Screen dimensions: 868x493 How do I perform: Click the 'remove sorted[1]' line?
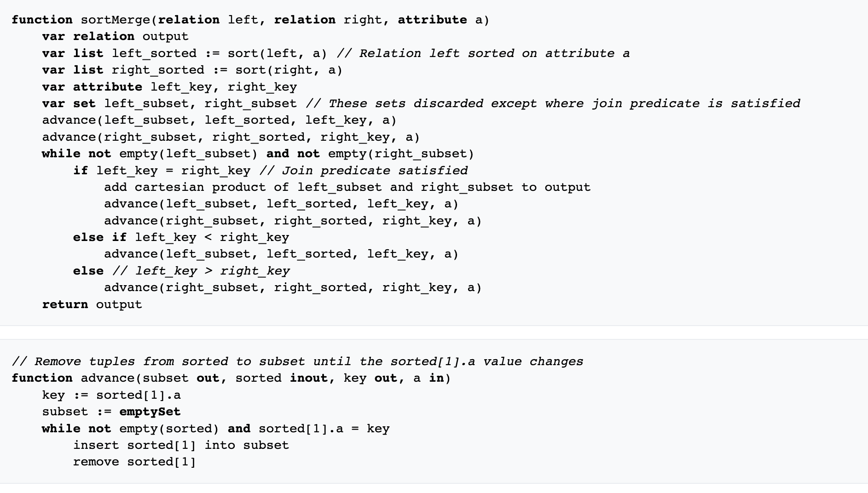coord(134,462)
